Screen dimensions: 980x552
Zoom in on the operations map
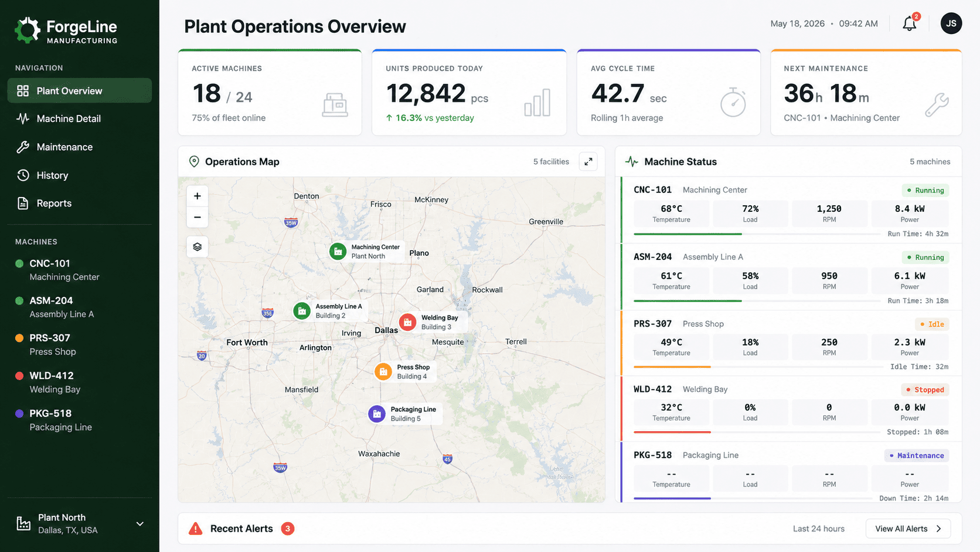pos(198,196)
